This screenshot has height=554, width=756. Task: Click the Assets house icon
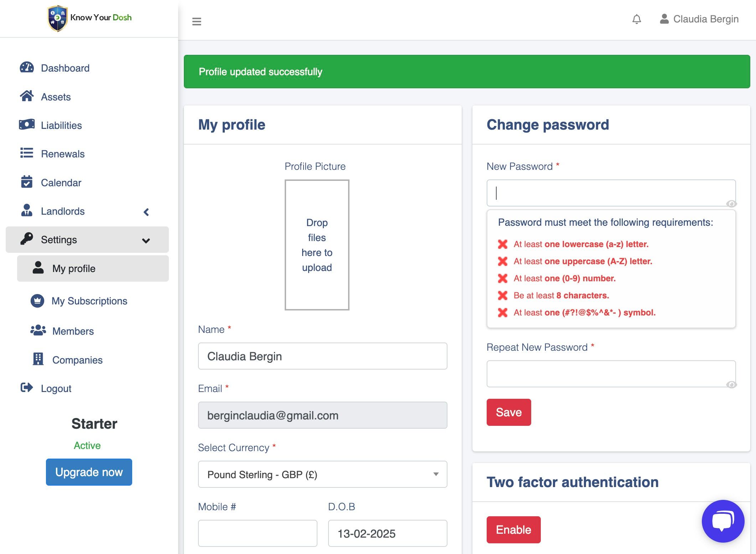[27, 96]
